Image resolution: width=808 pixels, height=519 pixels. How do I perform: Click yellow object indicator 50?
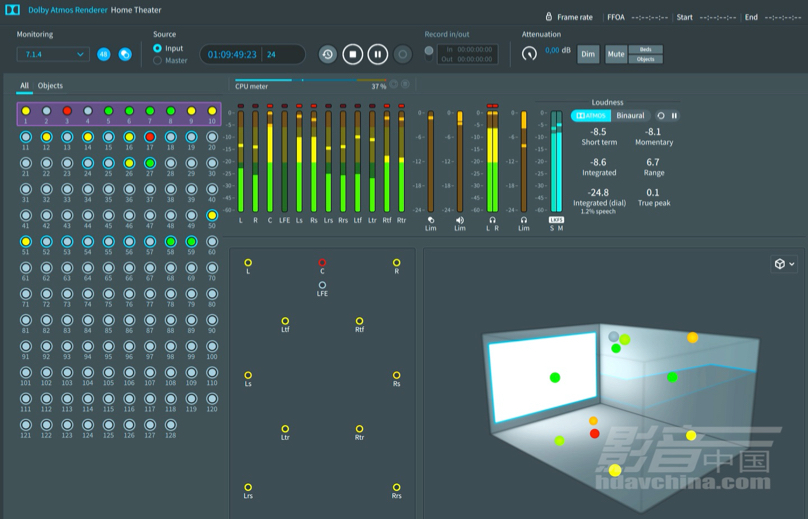212,215
